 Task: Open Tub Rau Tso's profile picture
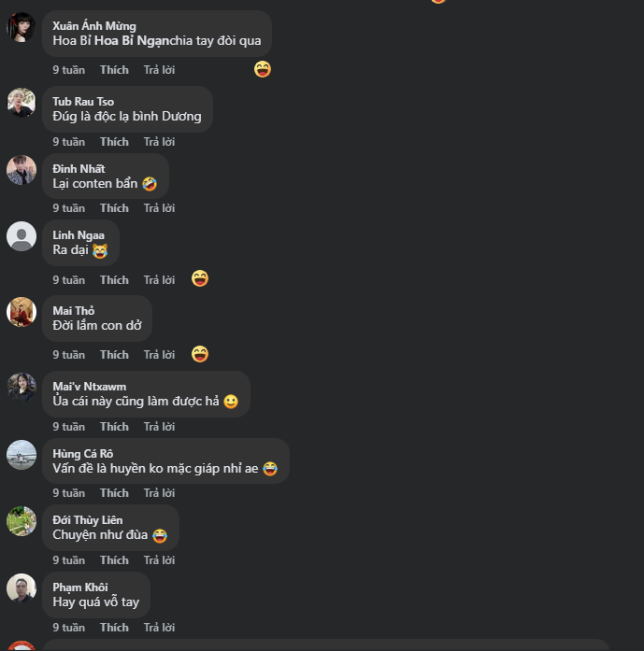(x=21, y=103)
